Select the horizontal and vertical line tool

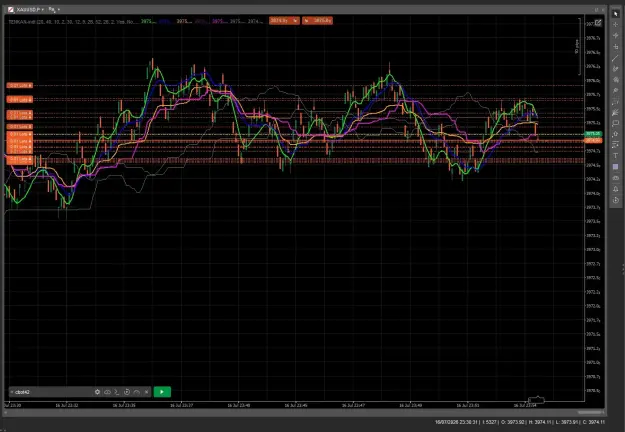[615, 47]
